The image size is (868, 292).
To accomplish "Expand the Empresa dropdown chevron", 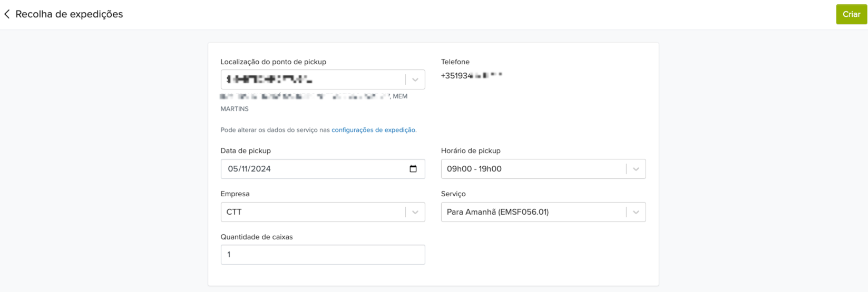I will 415,213.
